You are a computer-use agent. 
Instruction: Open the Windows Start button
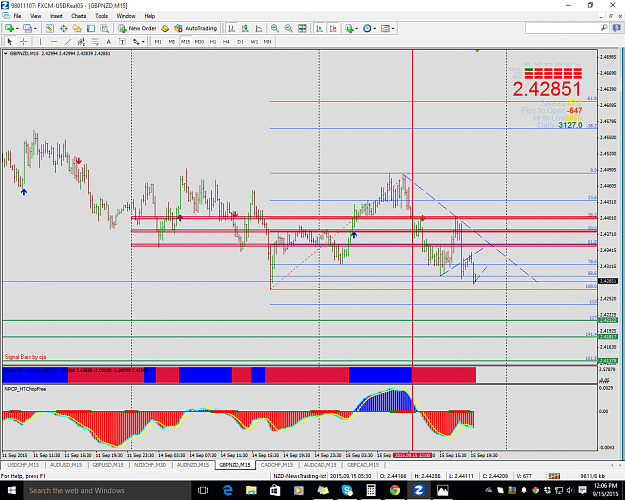11,490
